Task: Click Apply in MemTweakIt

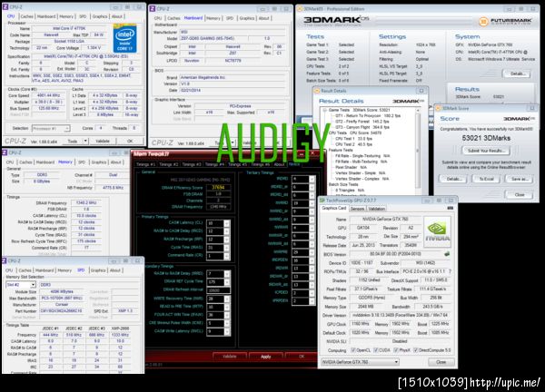Action: [265, 357]
